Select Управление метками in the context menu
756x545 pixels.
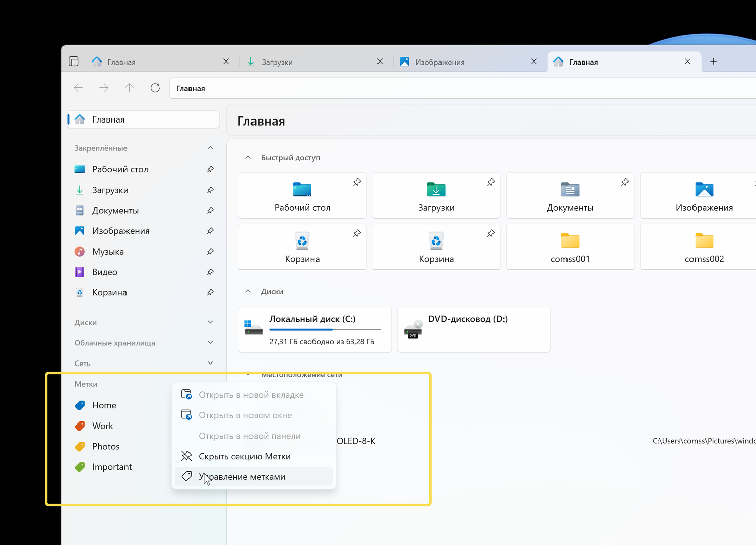point(254,477)
